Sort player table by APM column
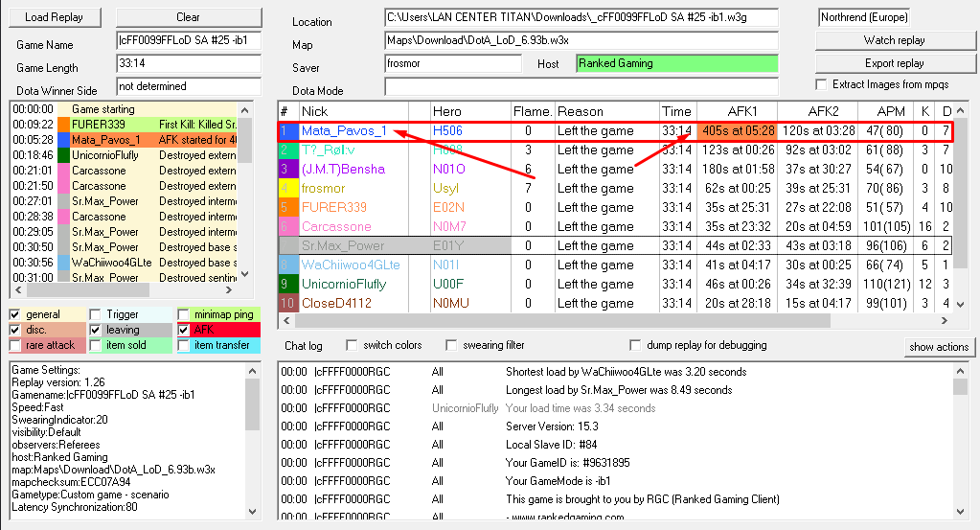 [886, 111]
